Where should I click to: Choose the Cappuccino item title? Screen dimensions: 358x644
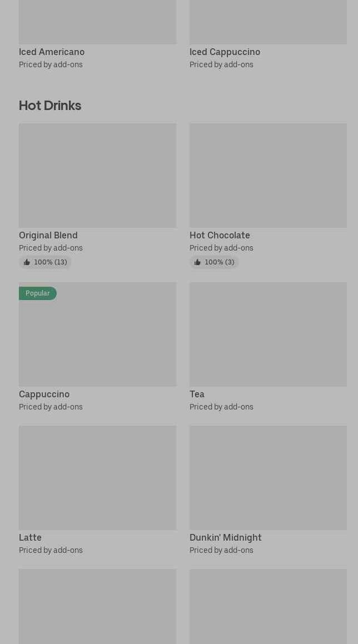pos(44,395)
